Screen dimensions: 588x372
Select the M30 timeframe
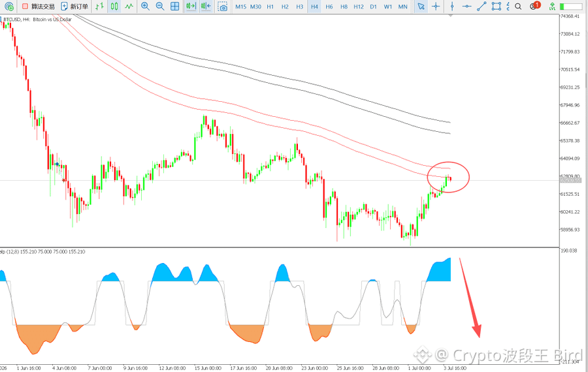point(255,7)
